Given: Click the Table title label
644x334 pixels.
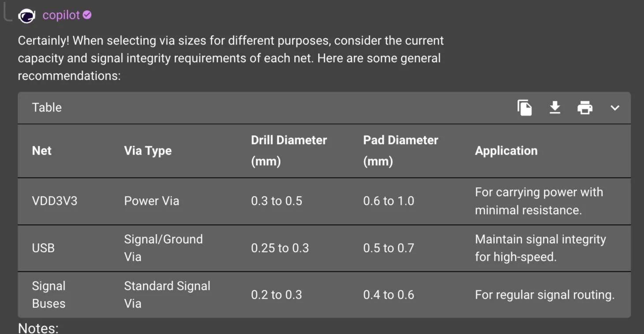Looking at the screenshot, I should tap(47, 108).
